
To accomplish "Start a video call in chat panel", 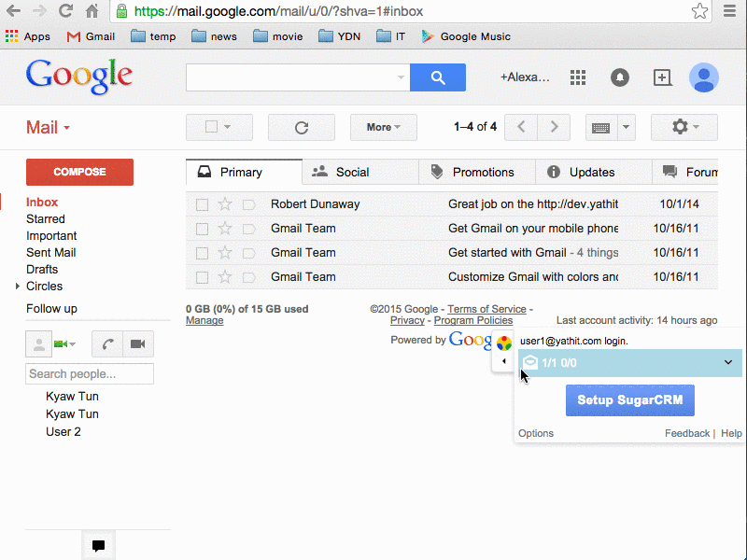I will pos(138,343).
